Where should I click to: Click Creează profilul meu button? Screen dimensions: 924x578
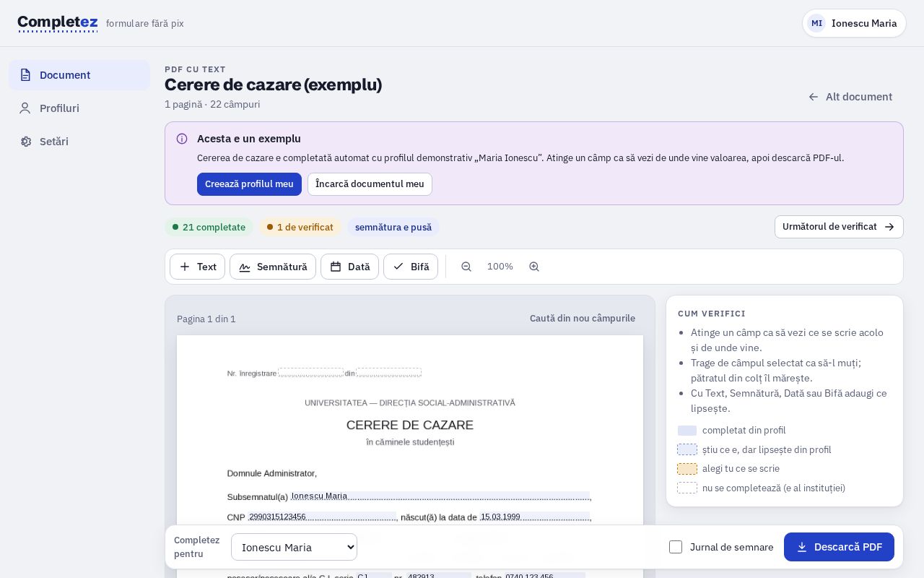(x=249, y=184)
